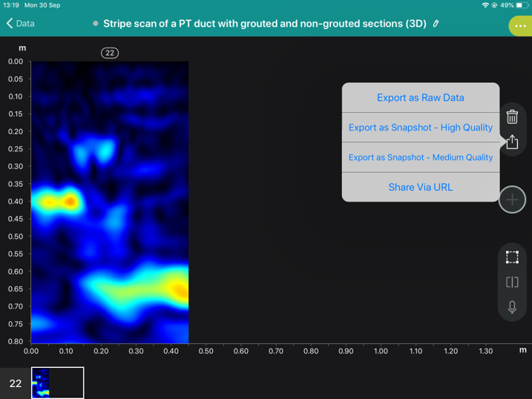
Task: Delete scan using trash icon
Action: click(x=512, y=117)
